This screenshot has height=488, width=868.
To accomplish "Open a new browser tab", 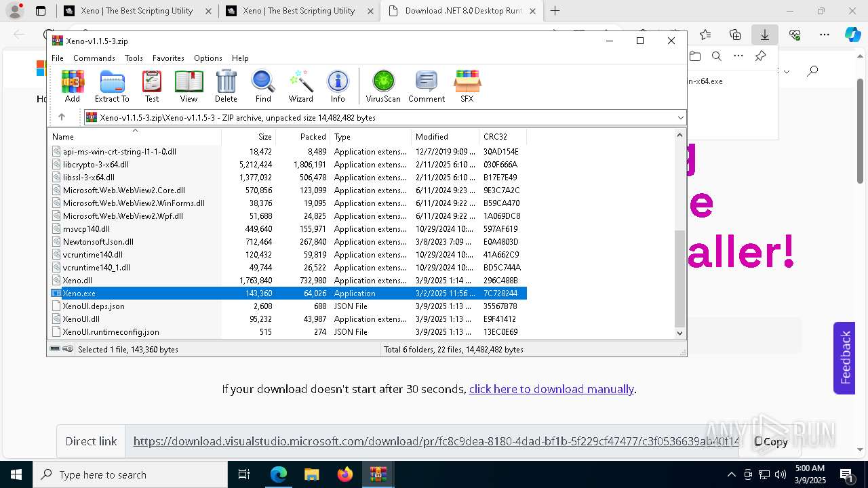I will [x=555, y=11].
